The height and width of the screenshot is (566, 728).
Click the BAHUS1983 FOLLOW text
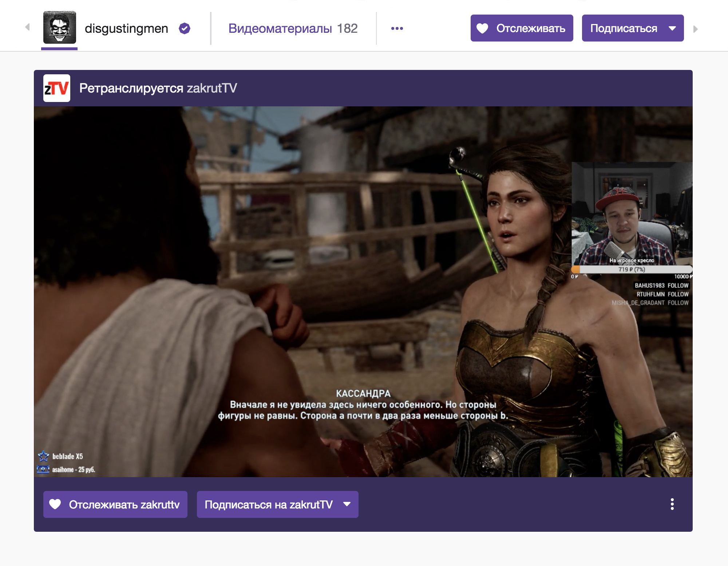pos(661,286)
